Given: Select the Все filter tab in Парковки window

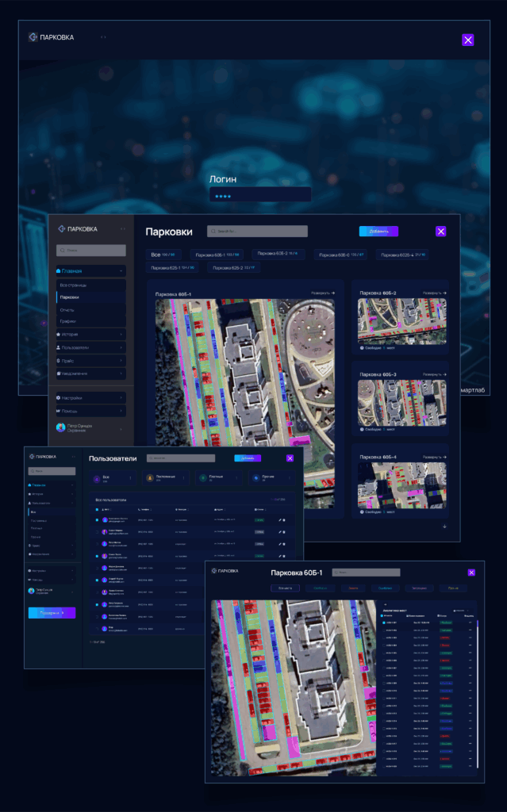Looking at the screenshot, I should [163, 255].
